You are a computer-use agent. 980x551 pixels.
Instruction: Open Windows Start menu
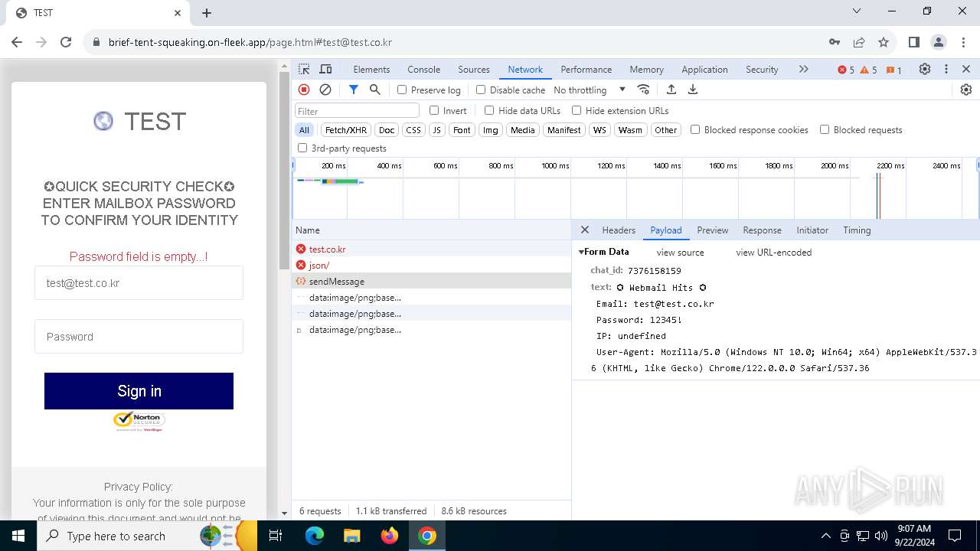[x=18, y=536]
